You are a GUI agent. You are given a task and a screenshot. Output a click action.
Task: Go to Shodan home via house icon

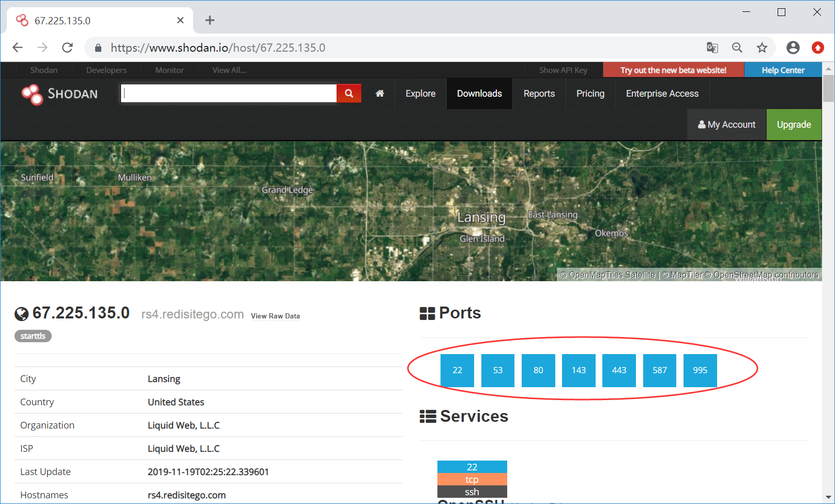point(380,94)
